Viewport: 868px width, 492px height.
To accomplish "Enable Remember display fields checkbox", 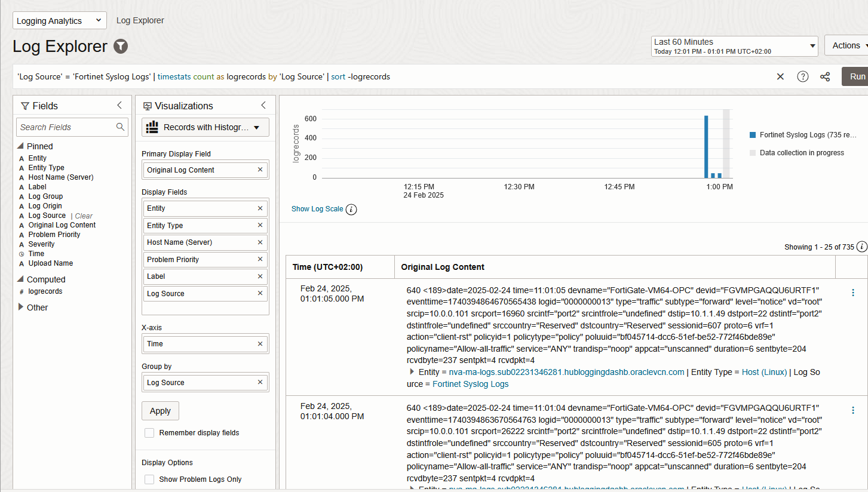I will [x=149, y=432].
